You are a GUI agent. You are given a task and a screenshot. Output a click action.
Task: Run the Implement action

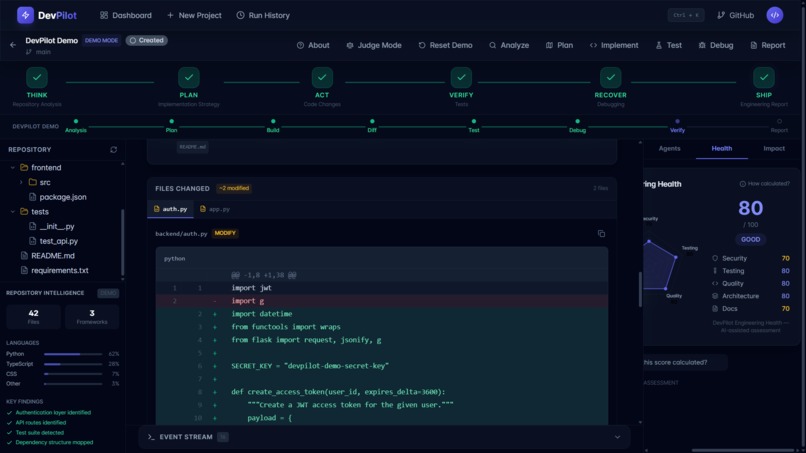[x=614, y=45]
